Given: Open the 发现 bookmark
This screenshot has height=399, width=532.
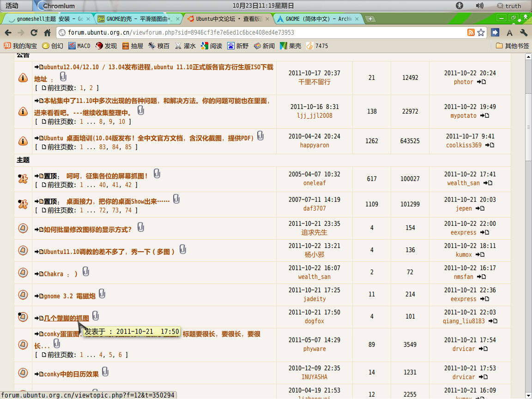Looking at the screenshot, I should point(106,46).
